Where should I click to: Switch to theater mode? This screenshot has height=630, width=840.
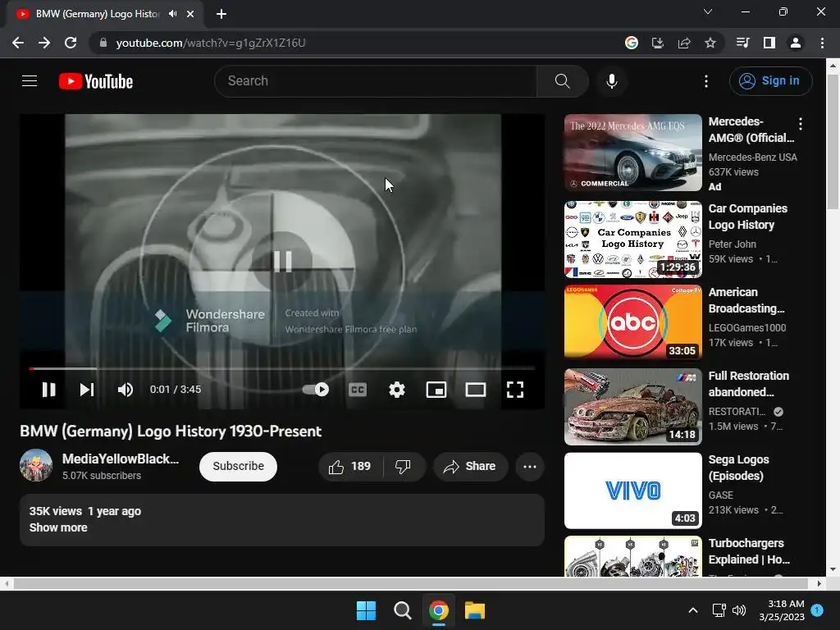(x=476, y=390)
